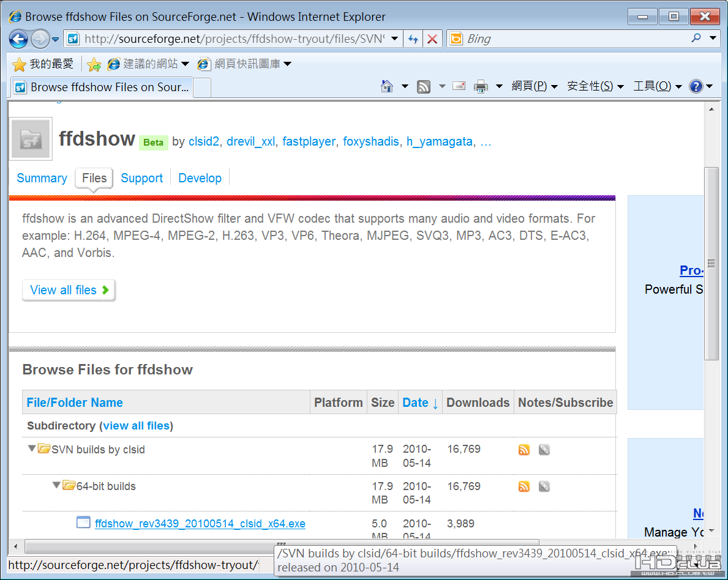Screen dimensions: 728x580
Task: Open the recent pages dropdown arrow
Action: [55, 39]
